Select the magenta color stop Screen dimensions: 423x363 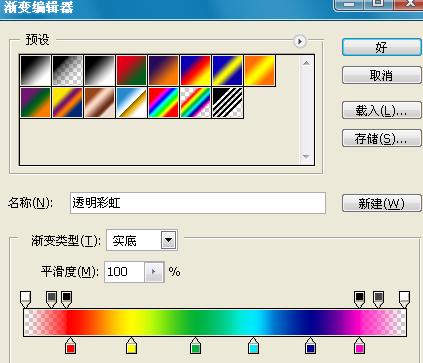(359, 346)
